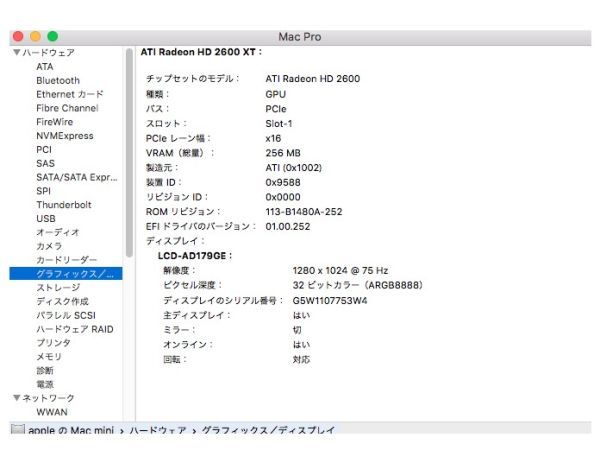The height and width of the screenshot is (463, 600).
Task: Zoom the window with green button
Action: click(52, 37)
